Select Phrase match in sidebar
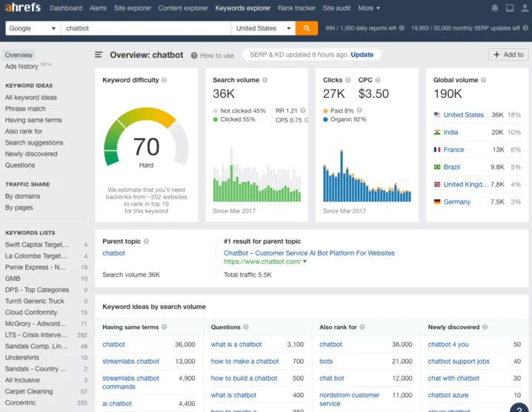Screen dimensions: 532x412 point(25,109)
